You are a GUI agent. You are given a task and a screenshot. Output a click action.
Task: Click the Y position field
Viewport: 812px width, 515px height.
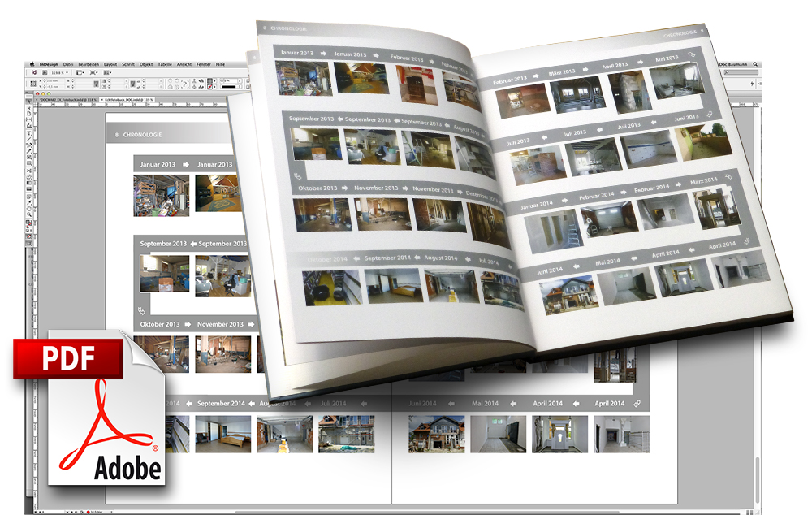pos(55,87)
